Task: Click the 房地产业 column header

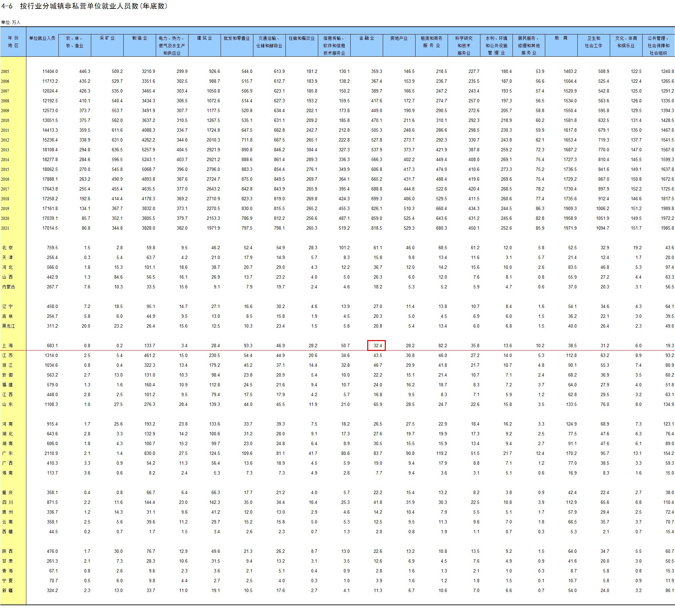Action: [399, 38]
